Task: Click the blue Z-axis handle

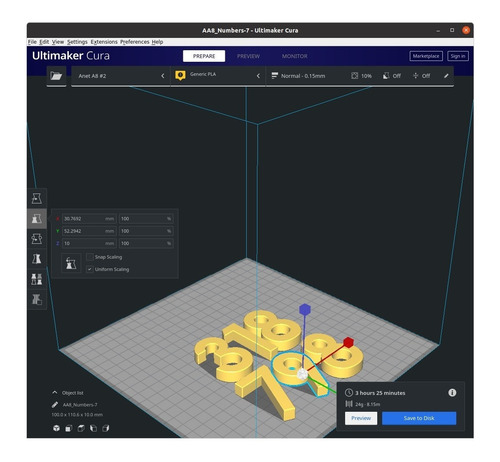Action: point(305,309)
